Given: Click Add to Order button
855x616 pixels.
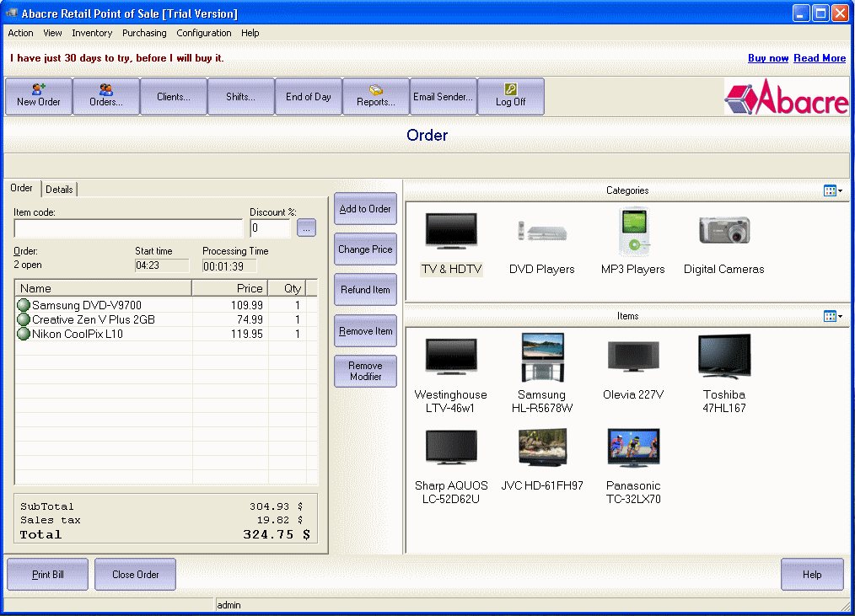Looking at the screenshot, I should 365,209.
